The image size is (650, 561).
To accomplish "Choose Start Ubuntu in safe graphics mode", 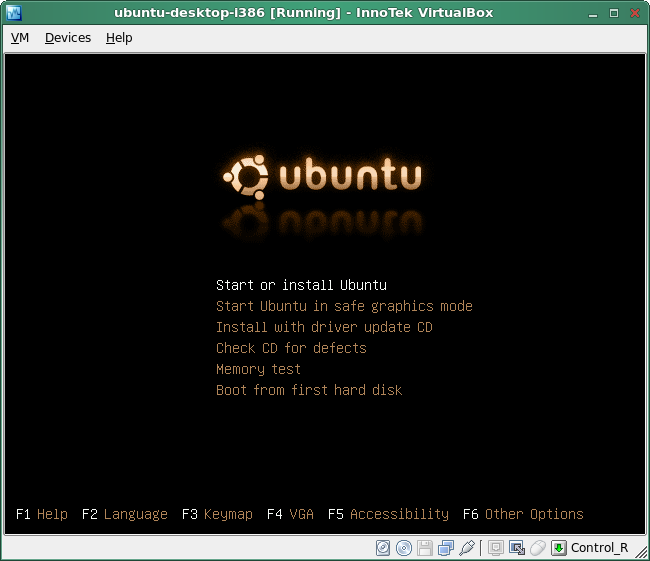I will tap(344, 306).
